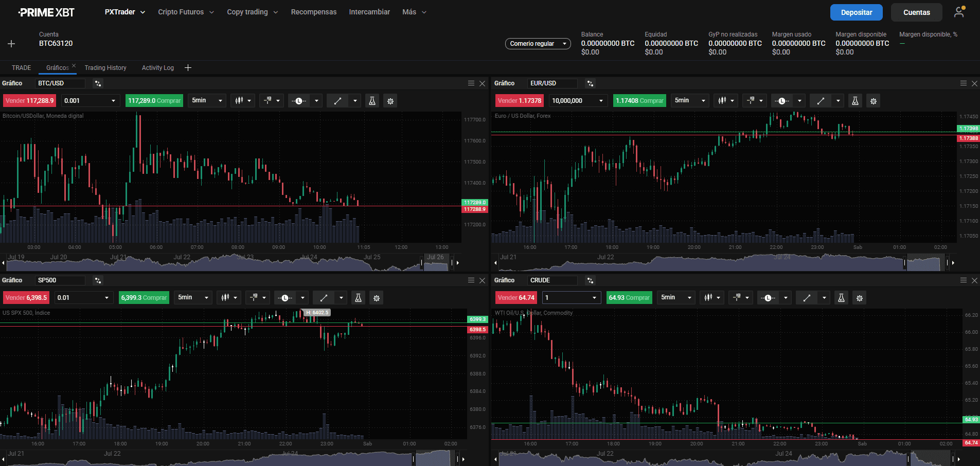Open the Copy trading menu
The width and height of the screenshot is (980, 466).
pos(253,12)
